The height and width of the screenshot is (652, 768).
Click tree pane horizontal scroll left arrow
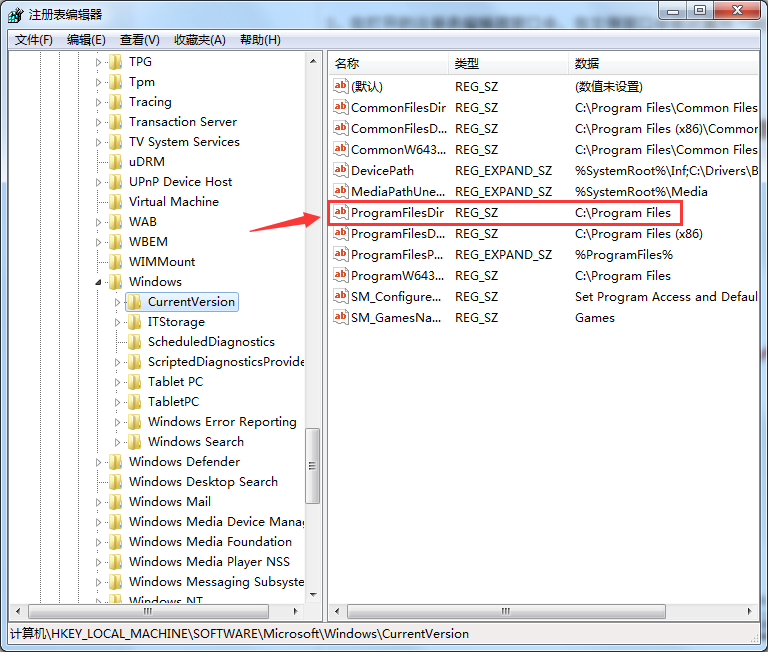[x=18, y=611]
